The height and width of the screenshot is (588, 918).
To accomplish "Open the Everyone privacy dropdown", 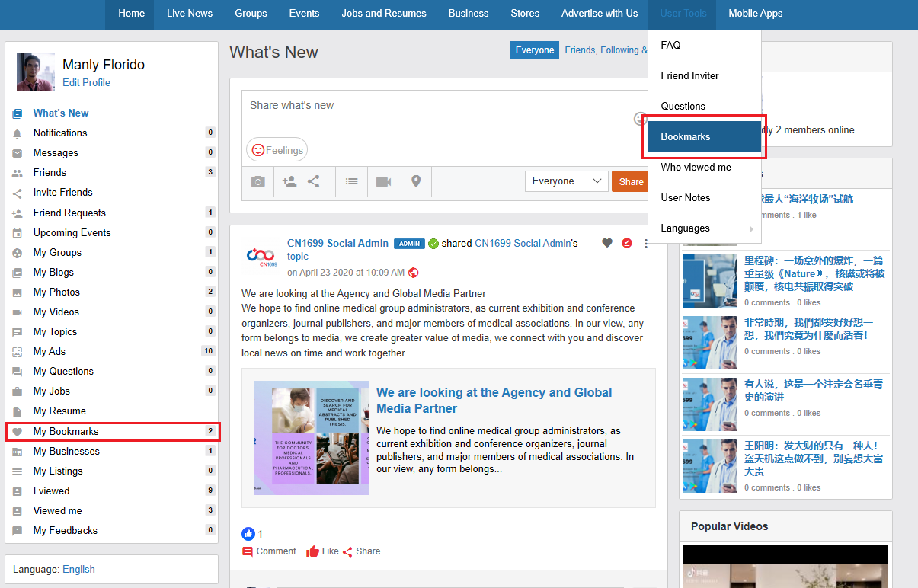I will [x=566, y=181].
